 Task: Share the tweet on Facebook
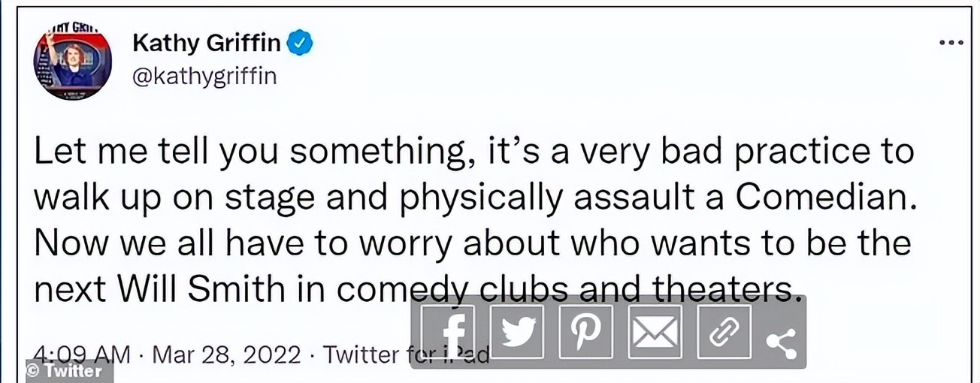[x=448, y=332]
